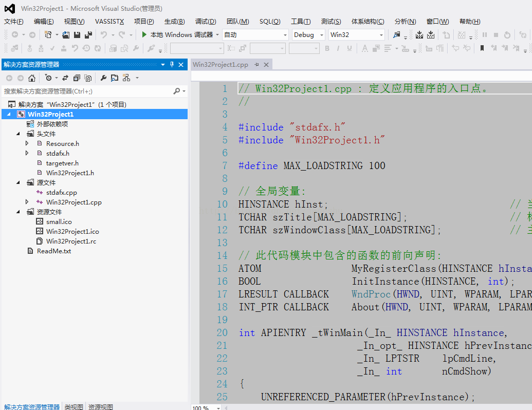Toggle the bookmark icon in toolbar
This screenshot has height=410, width=532.
pos(482,48)
